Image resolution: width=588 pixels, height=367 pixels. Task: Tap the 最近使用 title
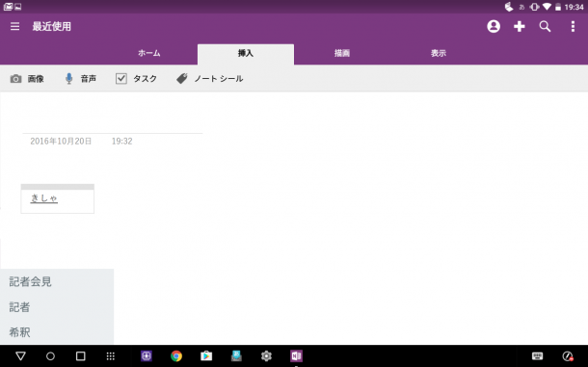pyautogui.click(x=52, y=26)
